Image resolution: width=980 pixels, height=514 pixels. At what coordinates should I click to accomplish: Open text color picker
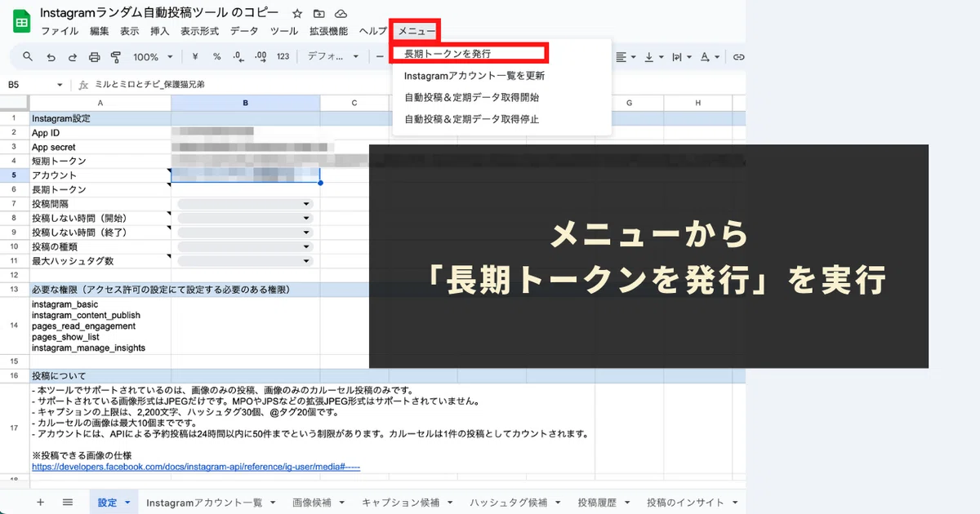point(710,57)
